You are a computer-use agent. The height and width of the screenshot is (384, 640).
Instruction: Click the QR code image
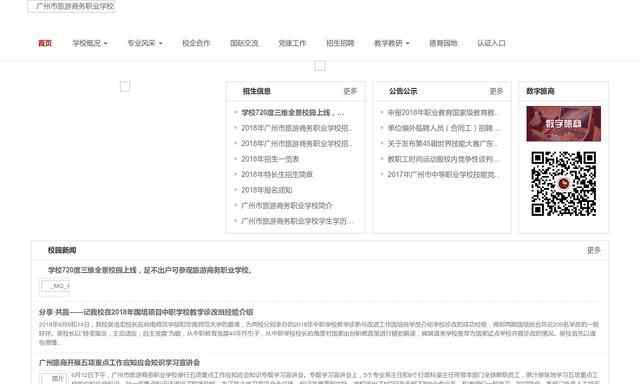pos(563,184)
